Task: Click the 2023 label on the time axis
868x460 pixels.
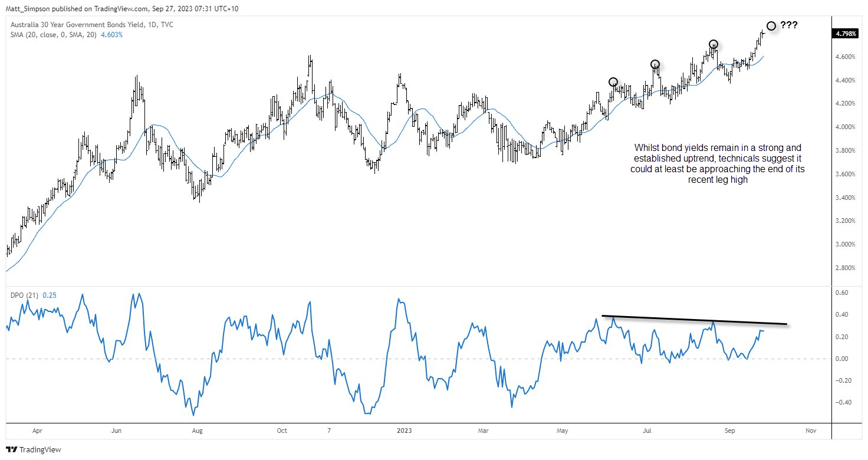Action: coord(404,431)
